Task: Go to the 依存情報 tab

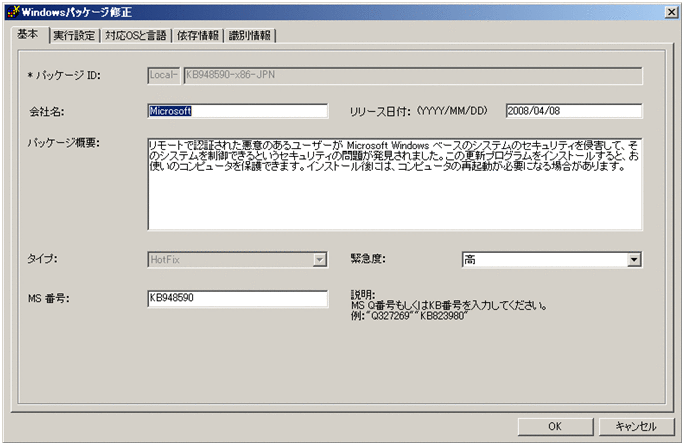Action: pos(197,35)
